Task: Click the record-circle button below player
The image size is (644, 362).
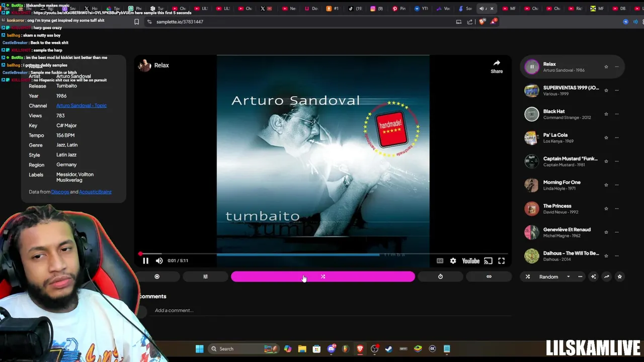Action: pos(157,277)
